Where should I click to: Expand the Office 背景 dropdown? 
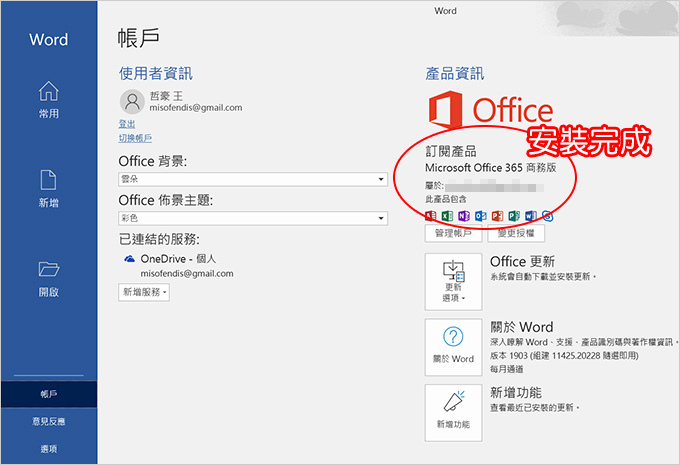[253, 179]
